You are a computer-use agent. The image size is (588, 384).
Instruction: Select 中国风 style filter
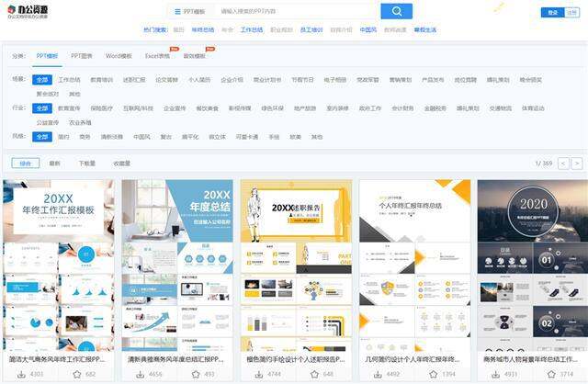coord(141,137)
